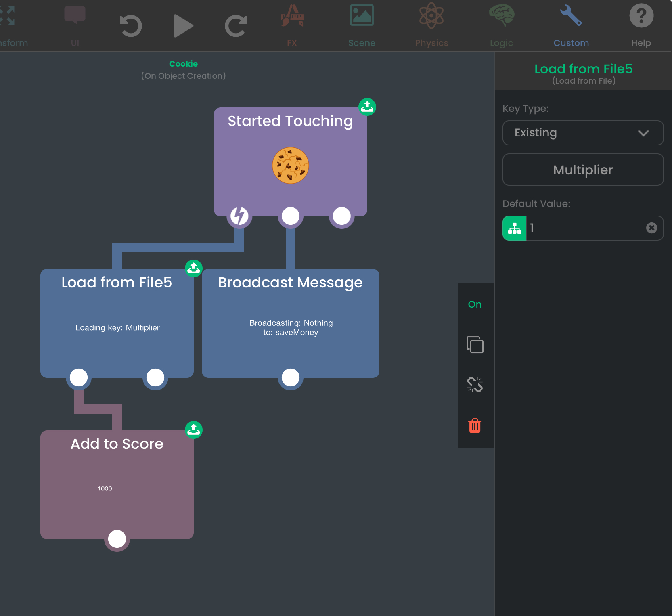Click the Multiplier key button

click(x=583, y=170)
